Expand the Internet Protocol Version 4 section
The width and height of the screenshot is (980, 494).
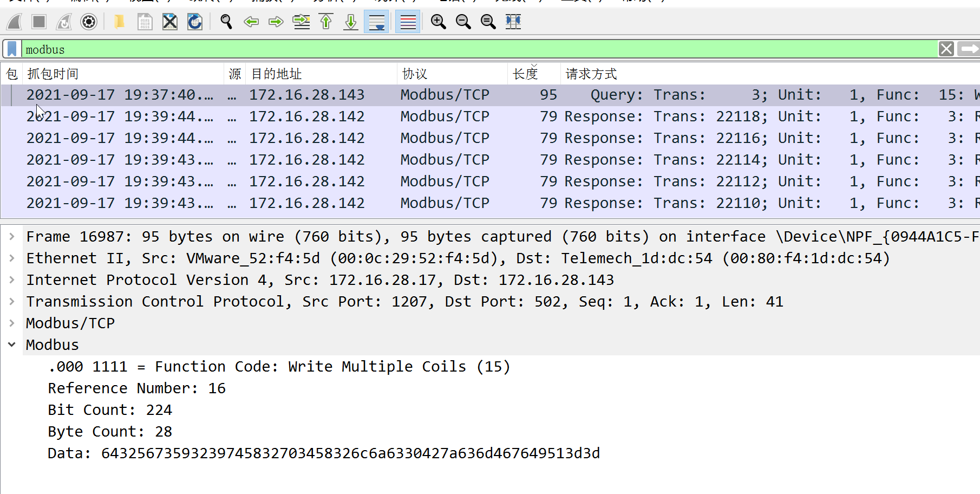click(11, 280)
